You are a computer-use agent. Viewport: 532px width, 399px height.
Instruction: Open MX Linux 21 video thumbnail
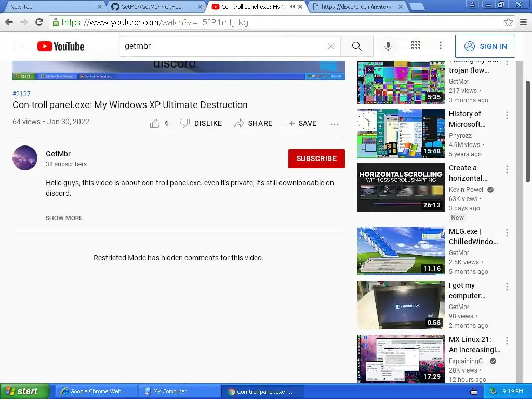click(x=401, y=359)
